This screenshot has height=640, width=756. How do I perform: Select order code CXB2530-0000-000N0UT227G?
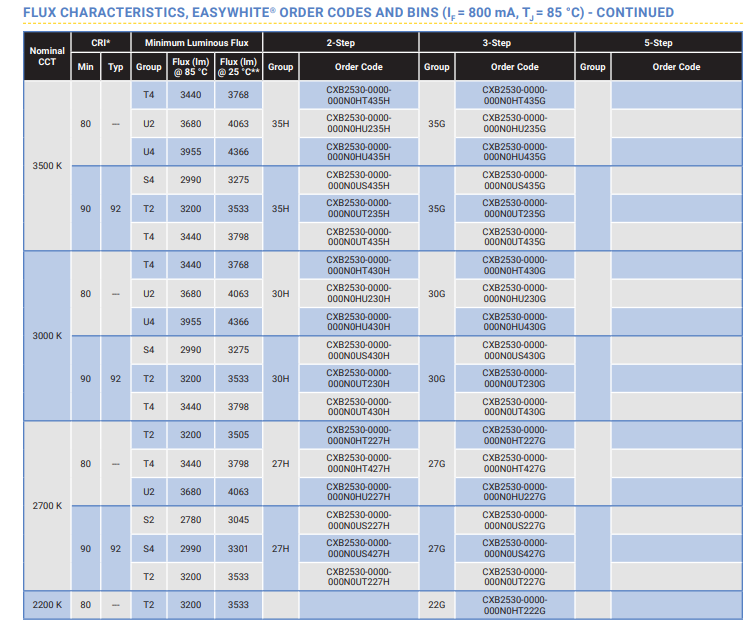515,576
